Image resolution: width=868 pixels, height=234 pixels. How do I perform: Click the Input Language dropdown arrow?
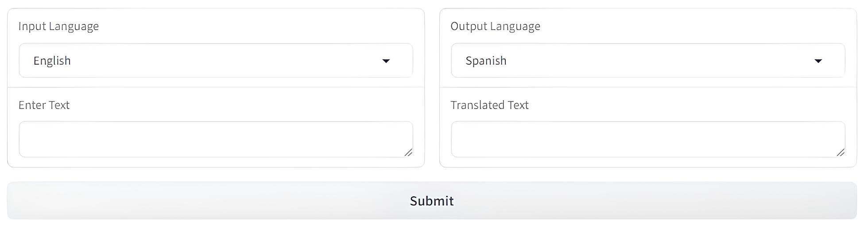(x=386, y=61)
